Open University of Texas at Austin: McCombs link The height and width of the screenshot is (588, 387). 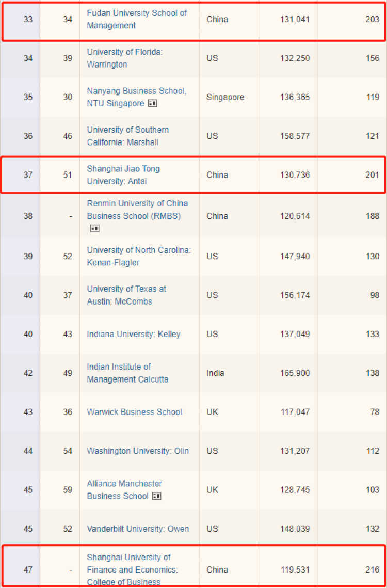[126, 295]
